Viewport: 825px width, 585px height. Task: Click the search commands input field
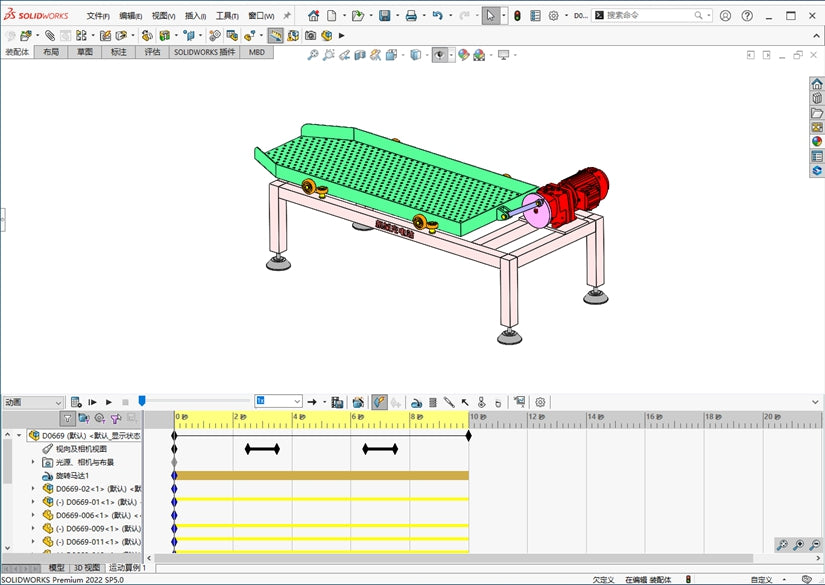pyautogui.click(x=648, y=15)
